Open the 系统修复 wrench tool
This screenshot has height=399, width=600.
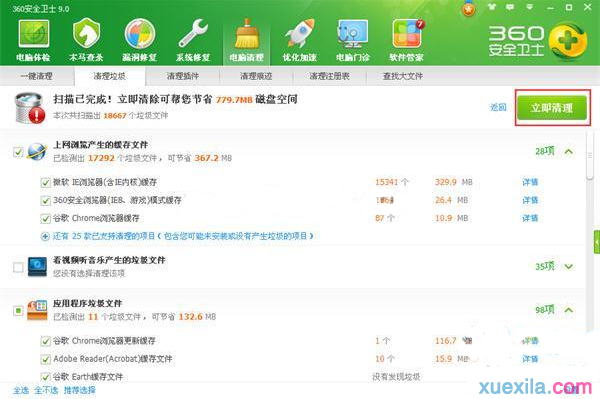(x=193, y=41)
